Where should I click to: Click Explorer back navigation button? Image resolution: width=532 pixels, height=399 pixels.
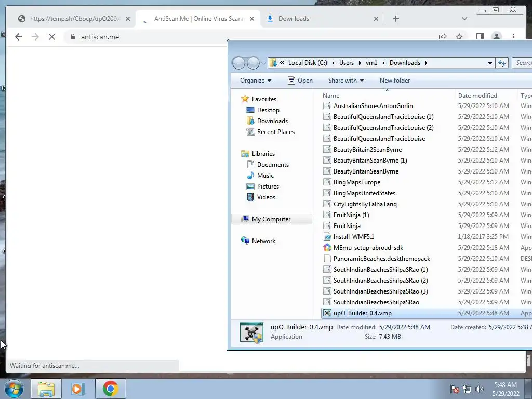pyautogui.click(x=238, y=63)
